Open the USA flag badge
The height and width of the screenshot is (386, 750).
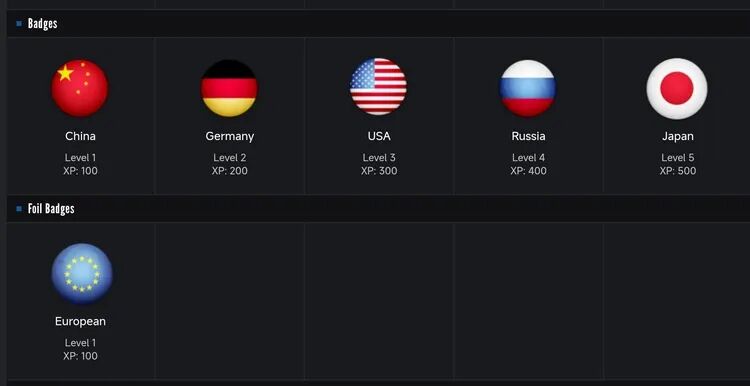378,87
